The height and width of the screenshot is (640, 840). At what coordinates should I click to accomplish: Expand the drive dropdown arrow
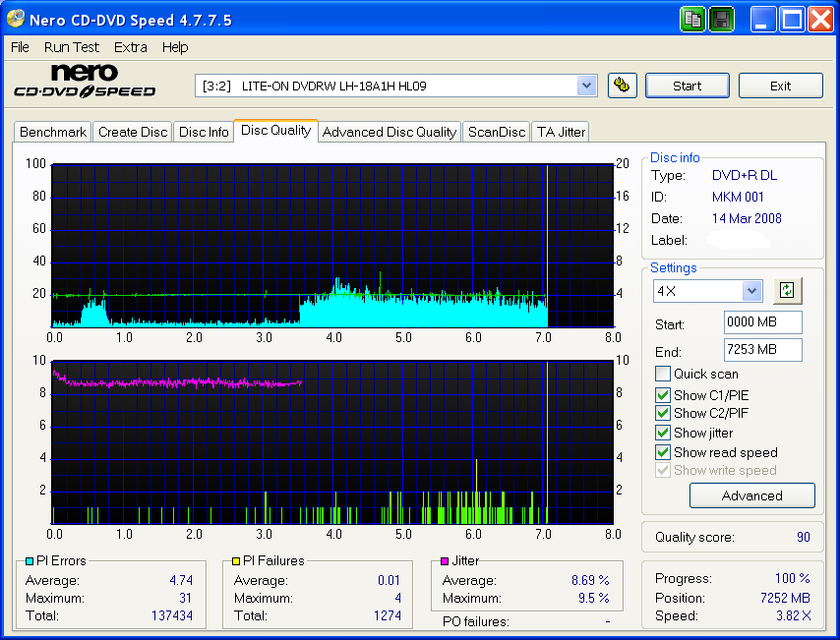[x=587, y=86]
